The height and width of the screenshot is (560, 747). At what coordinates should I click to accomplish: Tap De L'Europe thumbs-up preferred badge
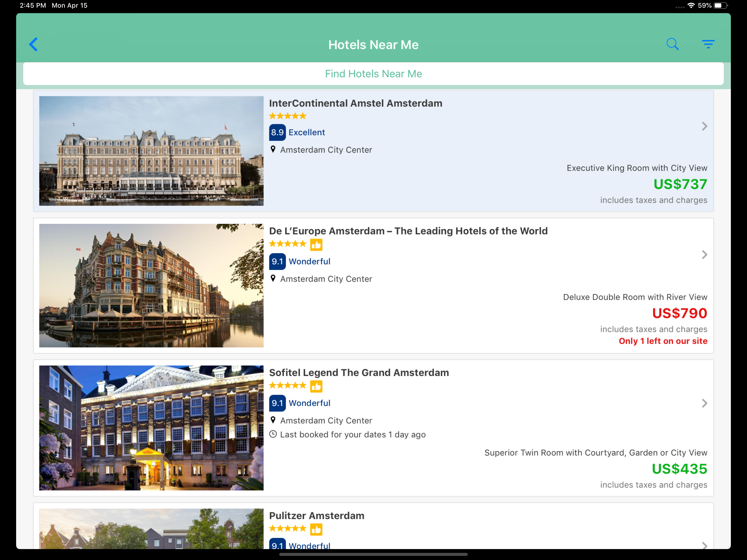coord(316,244)
